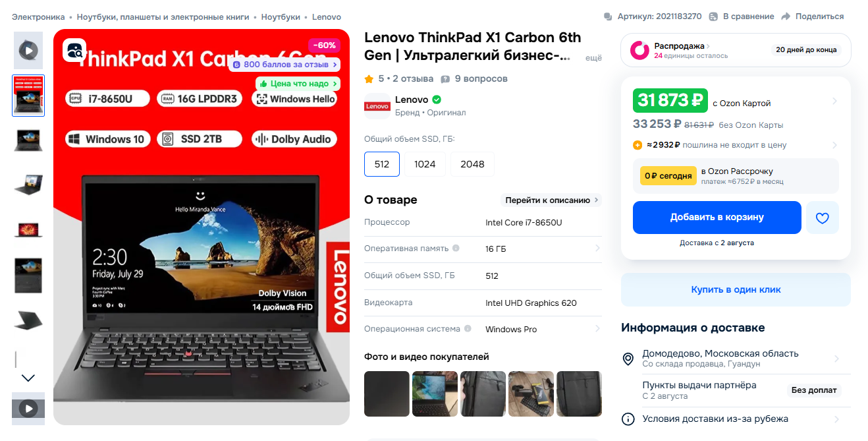The height and width of the screenshot is (441, 868).
Task: Click the info icon by Операционная система
Action: click(468, 328)
